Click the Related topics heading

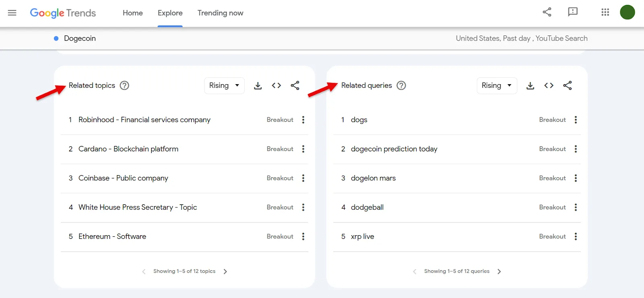pos(92,85)
